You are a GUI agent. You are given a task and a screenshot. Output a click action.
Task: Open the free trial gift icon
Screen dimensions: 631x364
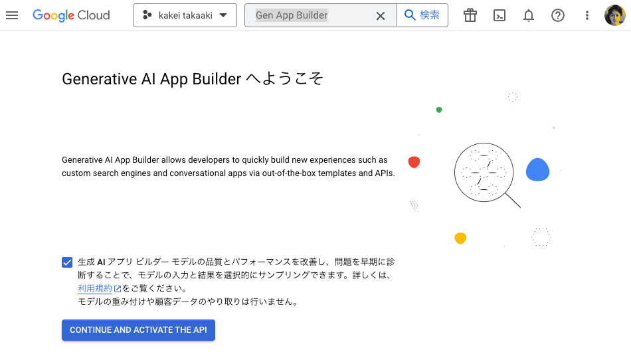pos(470,15)
